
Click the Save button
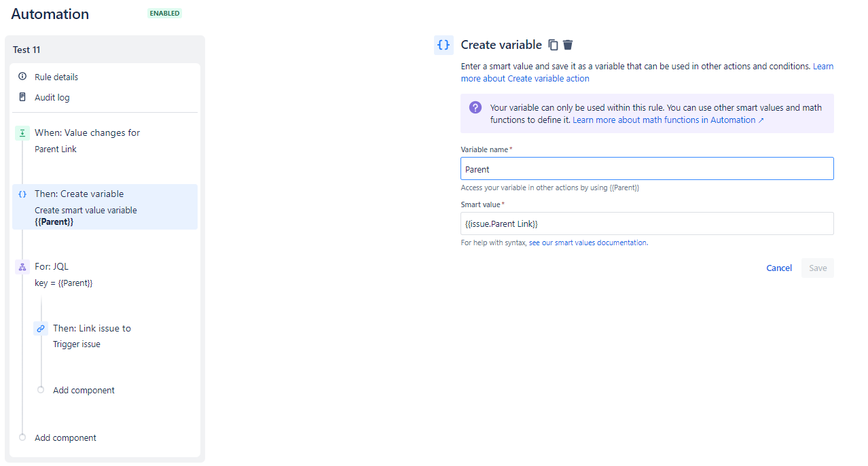pos(817,268)
